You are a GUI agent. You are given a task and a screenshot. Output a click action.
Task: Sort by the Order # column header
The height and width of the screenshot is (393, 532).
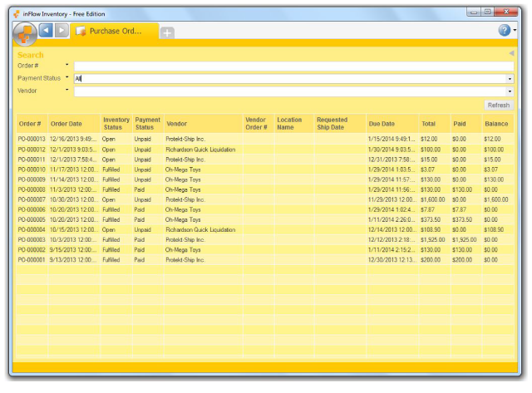pyautogui.click(x=32, y=124)
